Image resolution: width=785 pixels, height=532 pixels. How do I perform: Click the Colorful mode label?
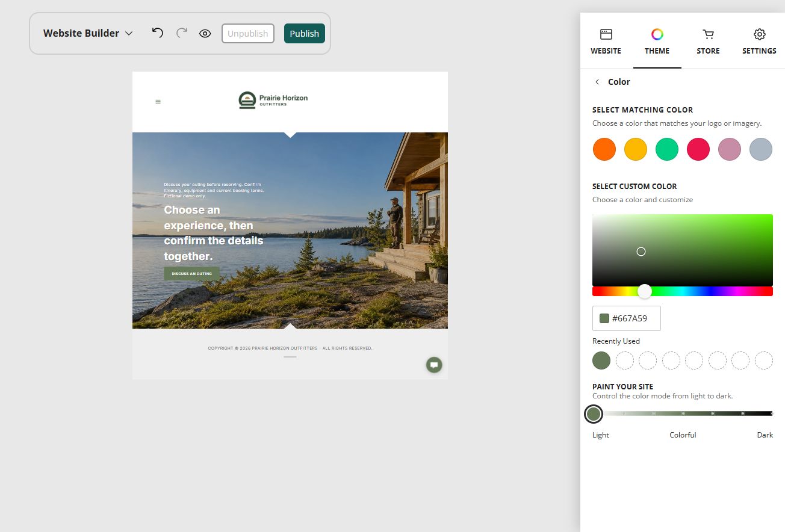[683, 435]
